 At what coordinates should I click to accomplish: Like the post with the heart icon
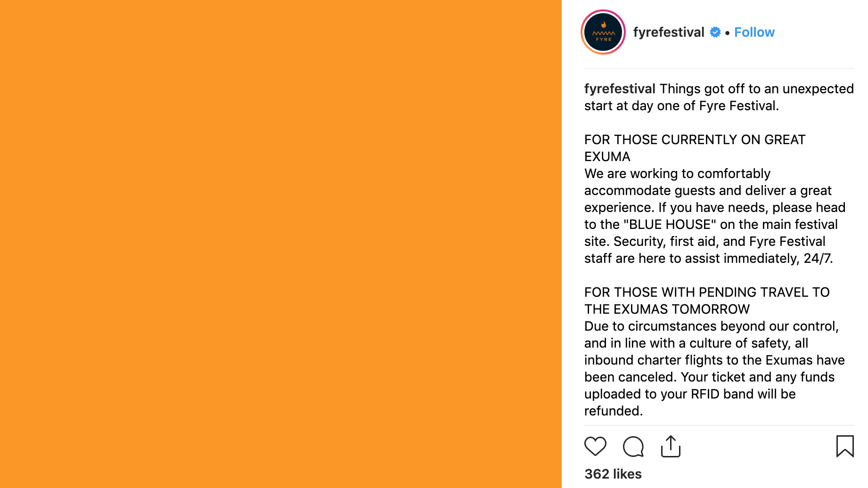click(x=595, y=446)
